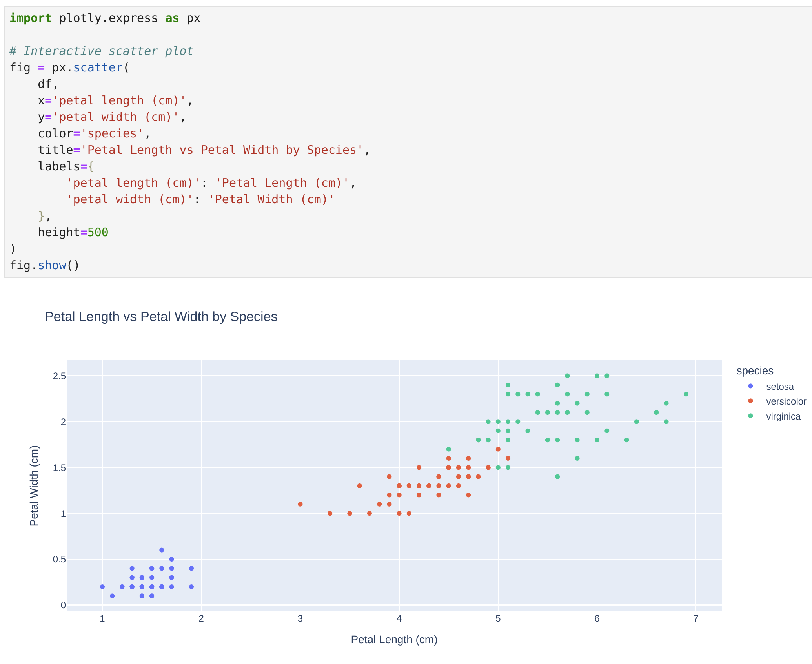Toggle the setosa legend entry
This screenshot has width=812, height=664.
(779, 387)
